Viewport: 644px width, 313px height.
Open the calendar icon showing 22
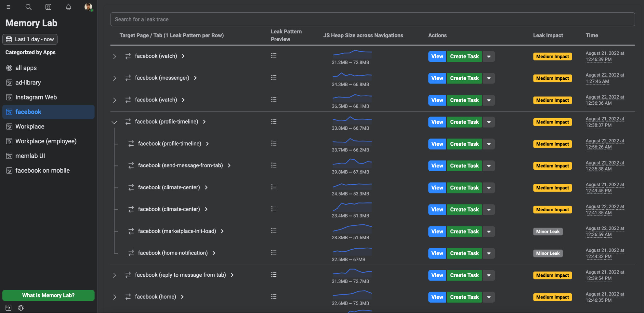point(48,7)
